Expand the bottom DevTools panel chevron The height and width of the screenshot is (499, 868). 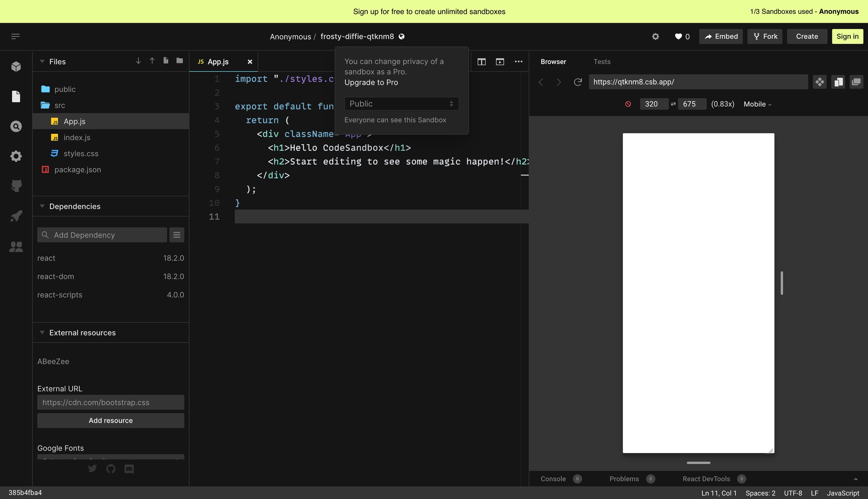point(856,479)
